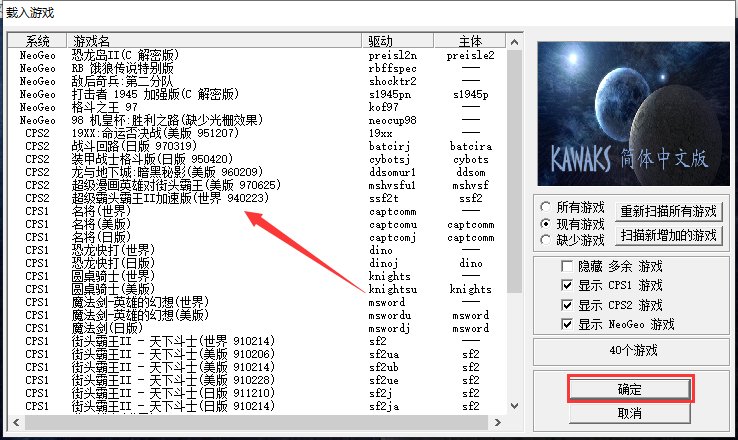This screenshot has height=440, width=738.
Task: Click the 扫描新增加的游戏 button
Action: tap(668, 235)
